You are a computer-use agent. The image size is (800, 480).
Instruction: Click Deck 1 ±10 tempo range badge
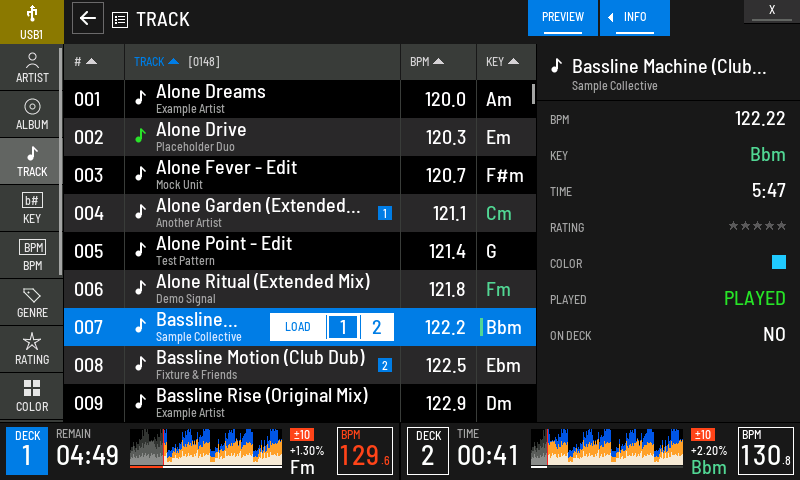click(302, 435)
